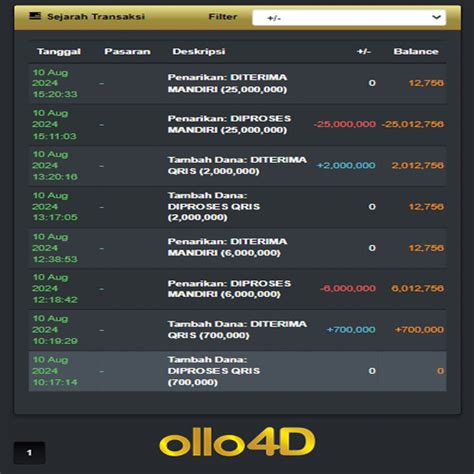Click the Pasaran column header
The width and height of the screenshot is (474, 474).
(127, 52)
